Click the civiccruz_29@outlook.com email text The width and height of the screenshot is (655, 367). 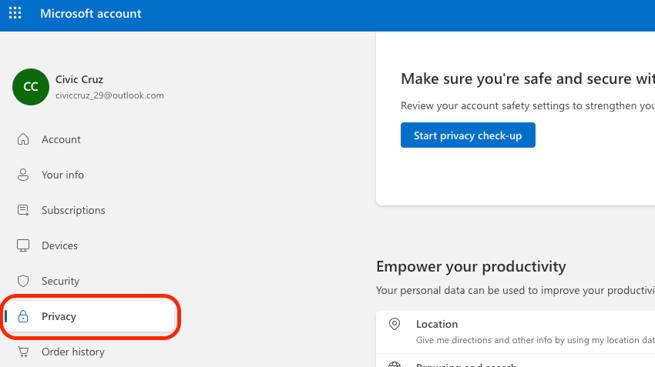tap(109, 96)
